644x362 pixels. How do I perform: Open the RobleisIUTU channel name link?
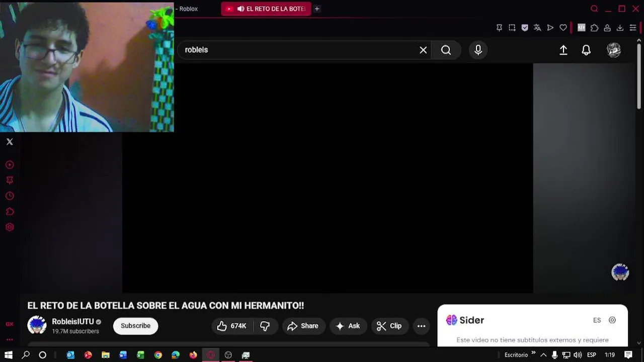point(73,322)
